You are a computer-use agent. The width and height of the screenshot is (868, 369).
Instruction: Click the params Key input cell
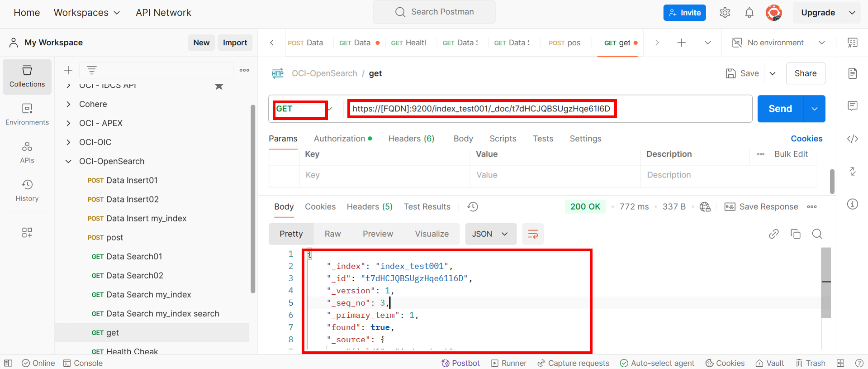pyautogui.click(x=384, y=175)
